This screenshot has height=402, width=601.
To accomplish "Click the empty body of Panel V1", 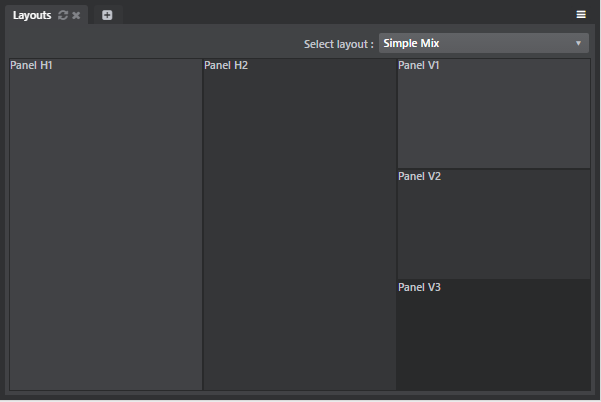I will tap(494, 120).
